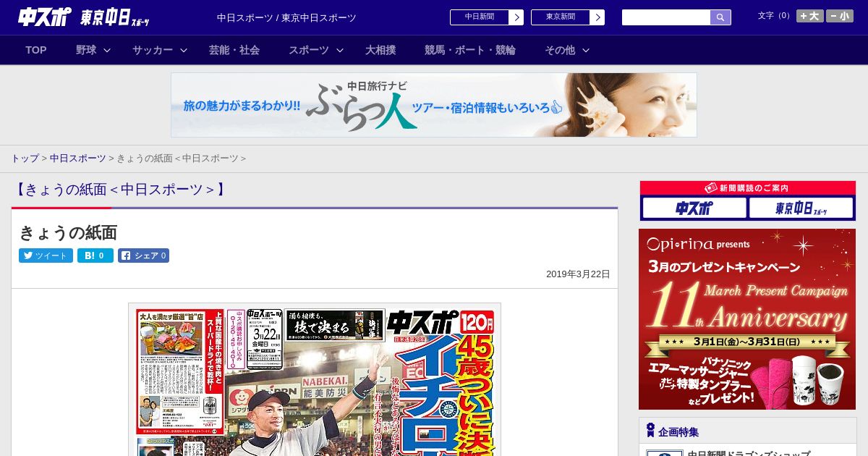
Task: Open the ぶらっ人 travel banner ad
Action: click(434, 105)
